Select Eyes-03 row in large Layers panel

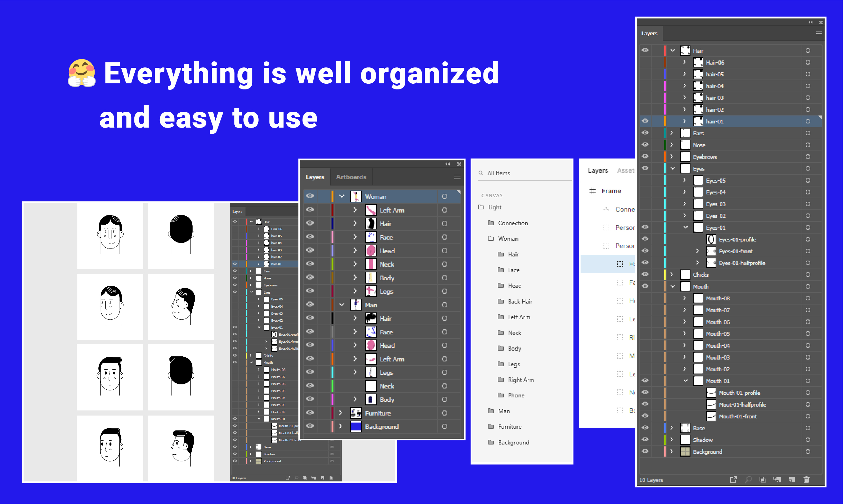tap(730, 204)
